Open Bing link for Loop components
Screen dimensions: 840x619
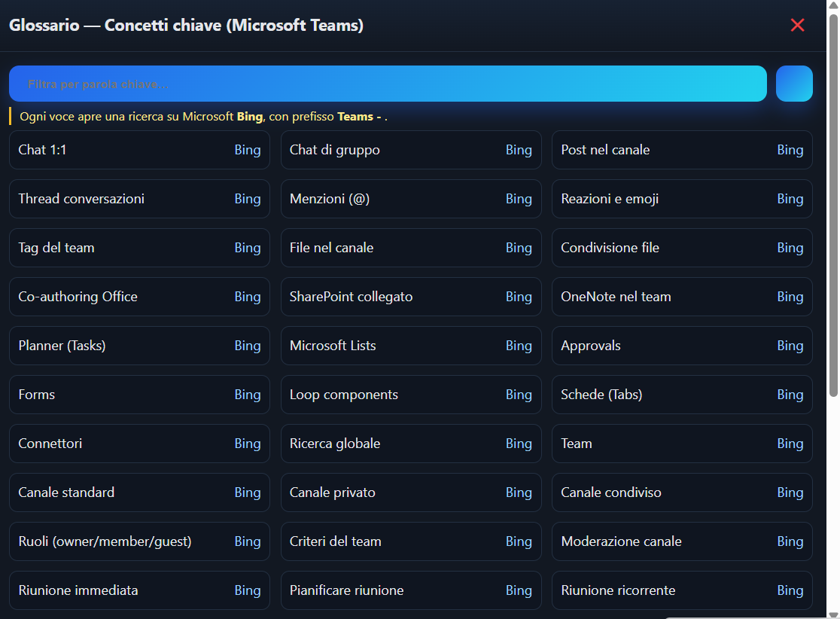point(519,395)
